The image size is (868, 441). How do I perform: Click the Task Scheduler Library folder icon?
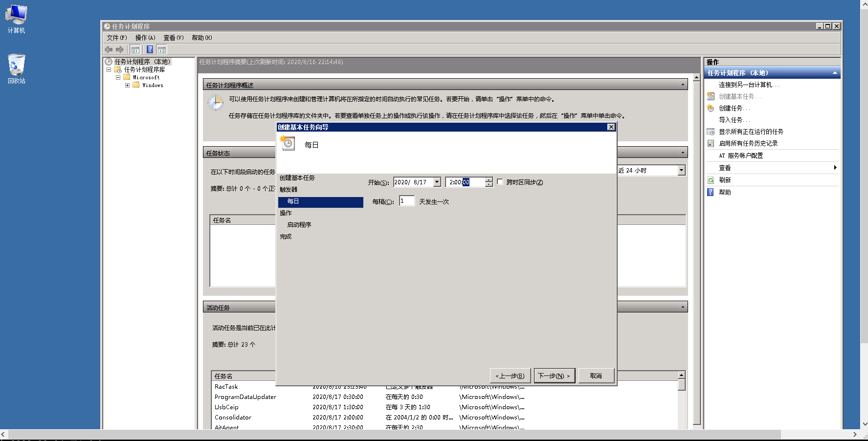(118, 69)
